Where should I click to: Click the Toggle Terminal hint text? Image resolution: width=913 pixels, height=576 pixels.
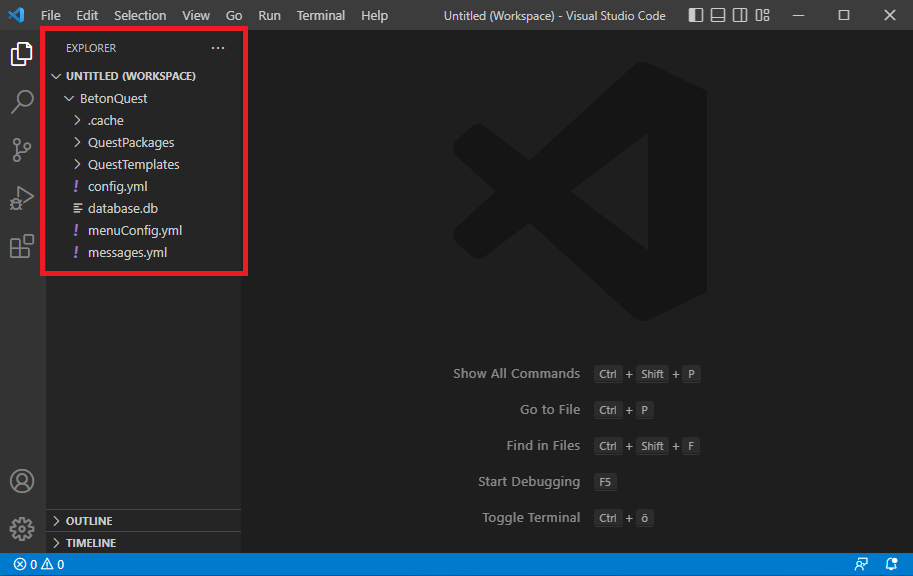pos(531,517)
